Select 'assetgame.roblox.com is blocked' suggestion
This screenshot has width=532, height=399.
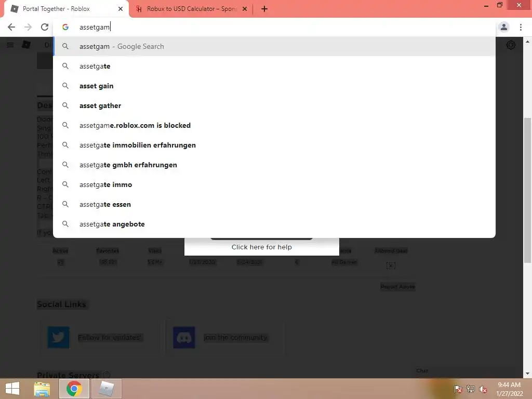(x=274, y=125)
